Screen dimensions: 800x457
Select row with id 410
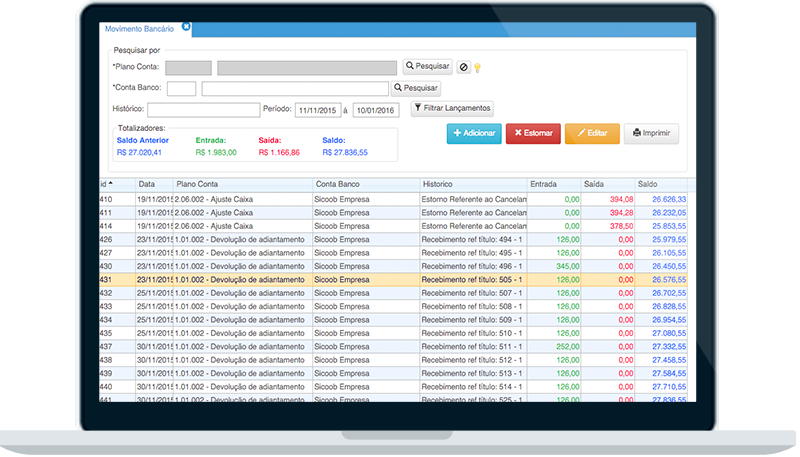(393, 199)
